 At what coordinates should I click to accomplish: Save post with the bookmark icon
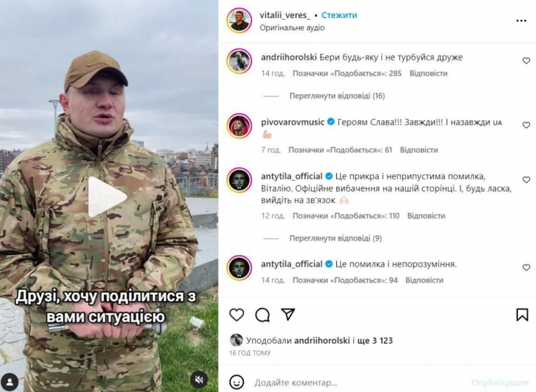point(522,315)
